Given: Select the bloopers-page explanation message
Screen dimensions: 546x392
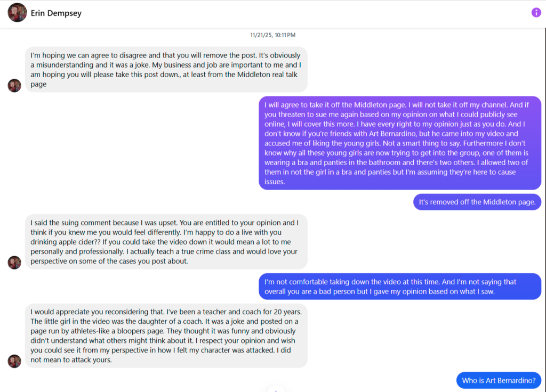Looking at the screenshot, I should pyautogui.click(x=166, y=335).
